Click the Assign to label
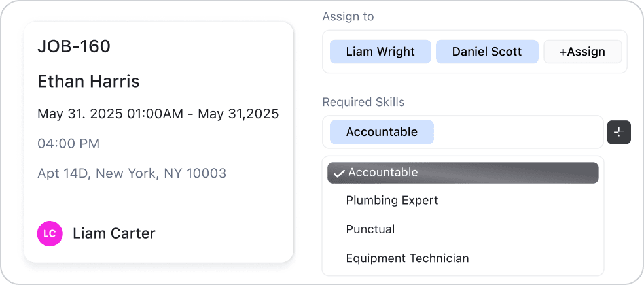Image resolution: width=644 pixels, height=285 pixels. (x=348, y=17)
